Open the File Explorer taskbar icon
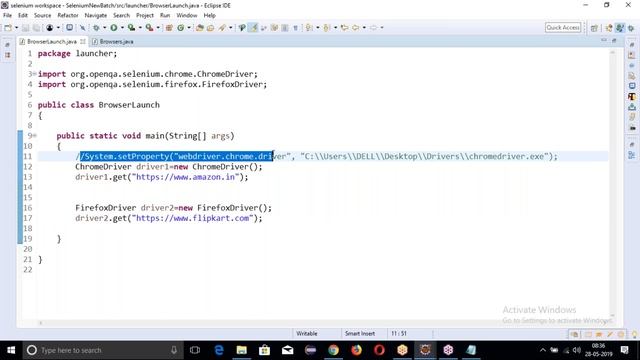Viewport: 640px width, 360px height. click(x=242, y=350)
